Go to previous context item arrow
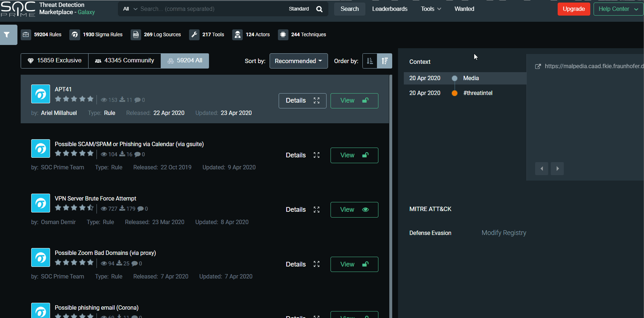Viewport: 644px width, 318px height. pyautogui.click(x=542, y=169)
